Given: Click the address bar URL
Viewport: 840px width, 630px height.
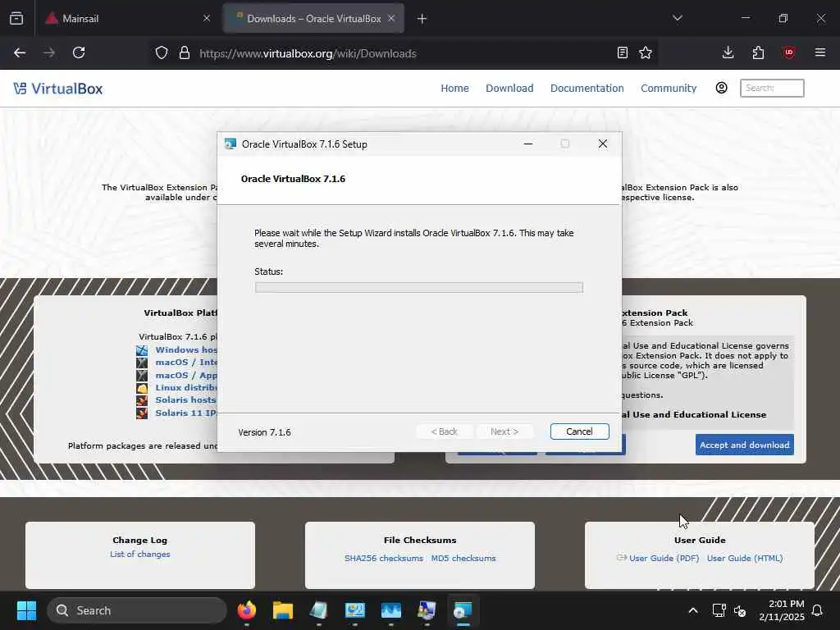Looking at the screenshot, I should [x=308, y=53].
